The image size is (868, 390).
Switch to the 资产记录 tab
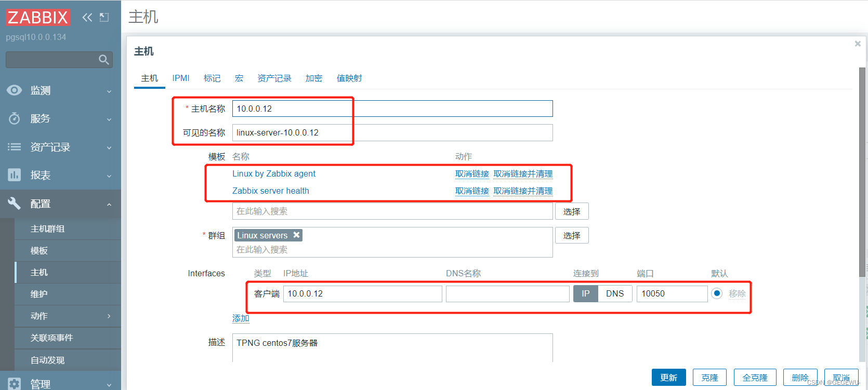[274, 78]
